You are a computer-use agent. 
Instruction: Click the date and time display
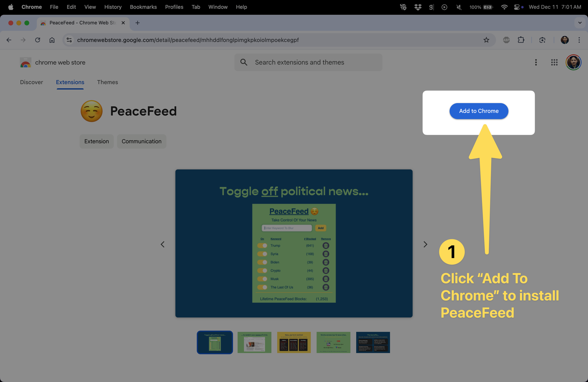pos(555,7)
